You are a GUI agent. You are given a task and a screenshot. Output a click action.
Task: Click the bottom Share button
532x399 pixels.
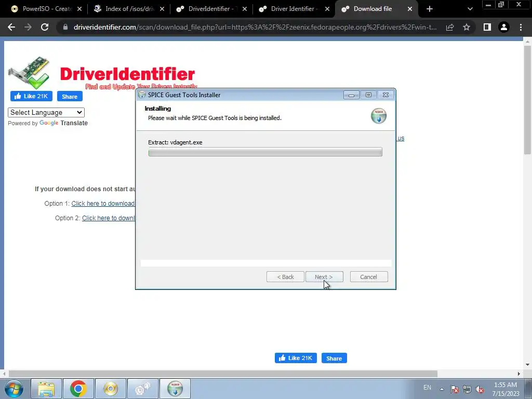click(x=334, y=358)
